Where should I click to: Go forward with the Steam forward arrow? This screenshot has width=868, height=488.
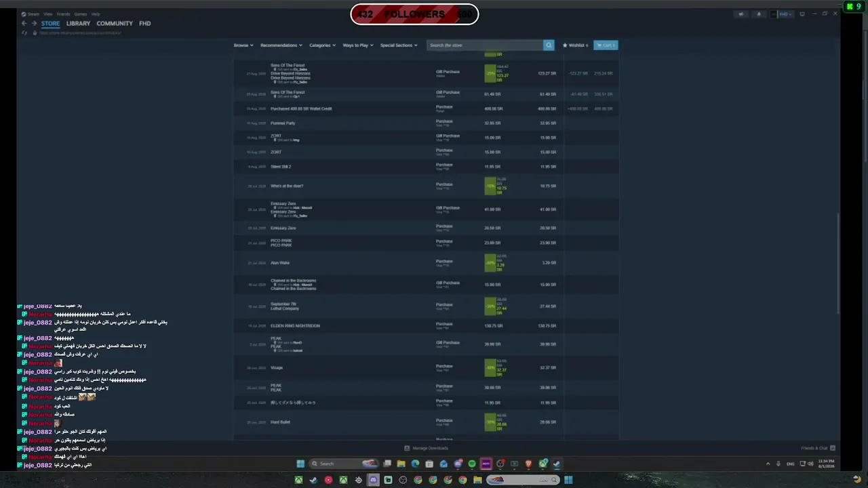click(34, 23)
